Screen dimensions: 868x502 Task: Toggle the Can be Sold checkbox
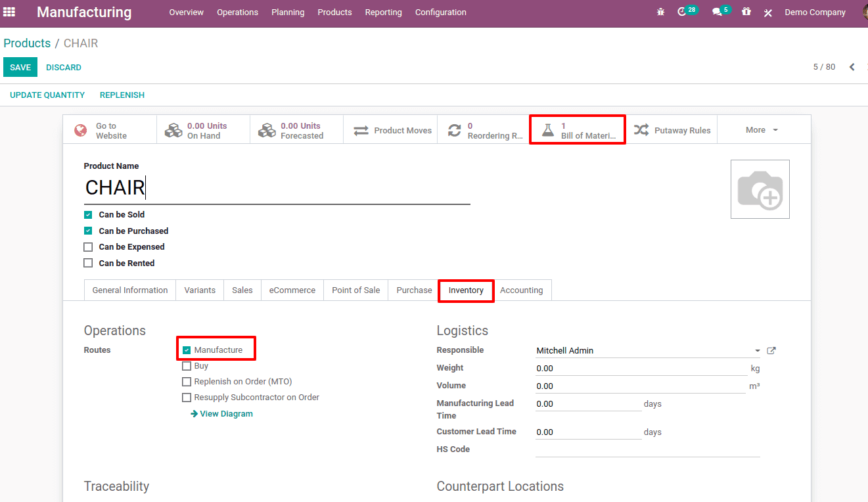tap(88, 215)
